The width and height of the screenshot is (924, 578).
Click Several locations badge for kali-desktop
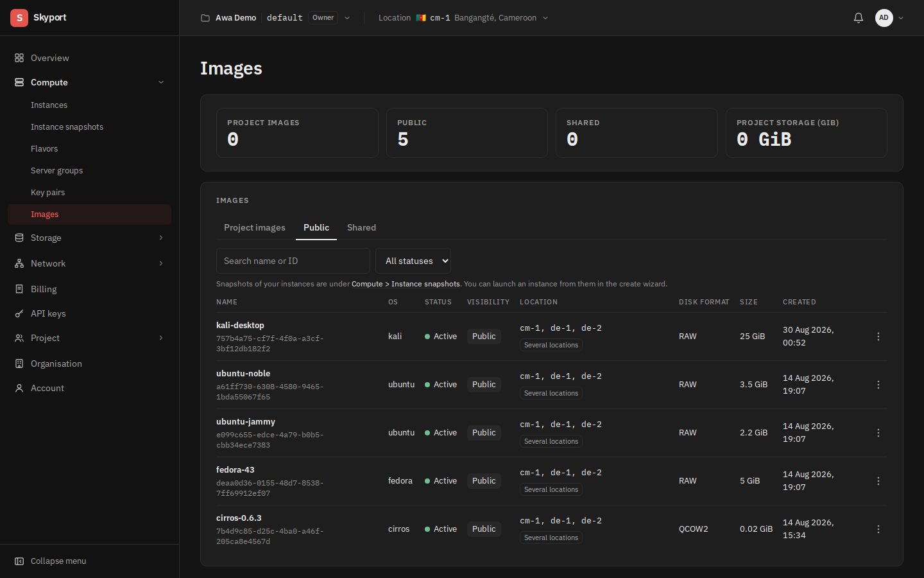point(551,346)
